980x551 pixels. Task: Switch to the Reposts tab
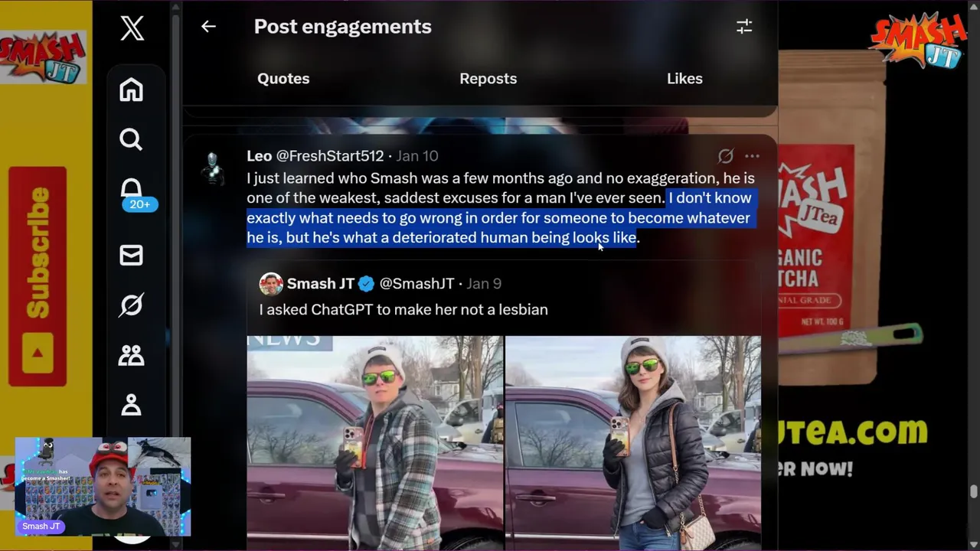[x=488, y=78]
